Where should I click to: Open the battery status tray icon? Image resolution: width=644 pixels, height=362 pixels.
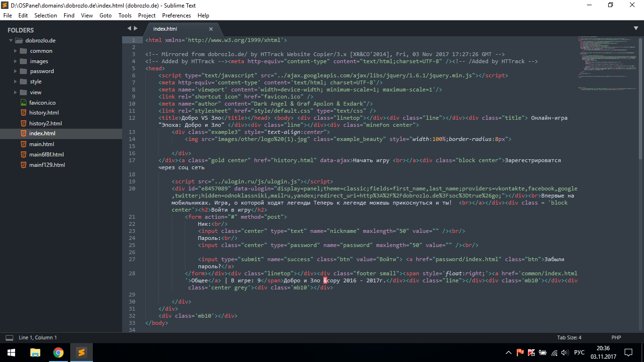tap(543, 353)
